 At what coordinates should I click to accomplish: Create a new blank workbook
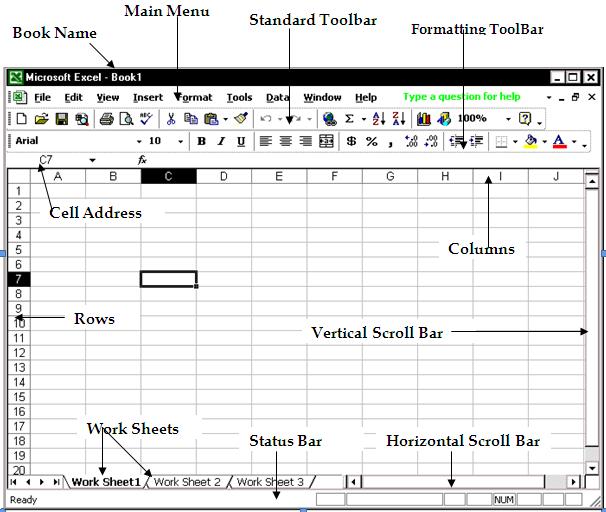22,119
